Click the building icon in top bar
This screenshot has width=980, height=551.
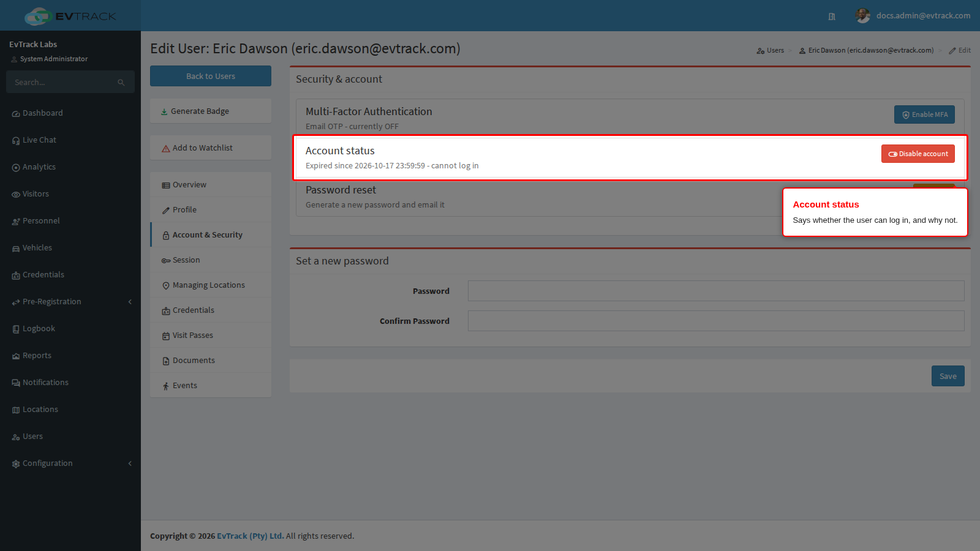pos(832,17)
